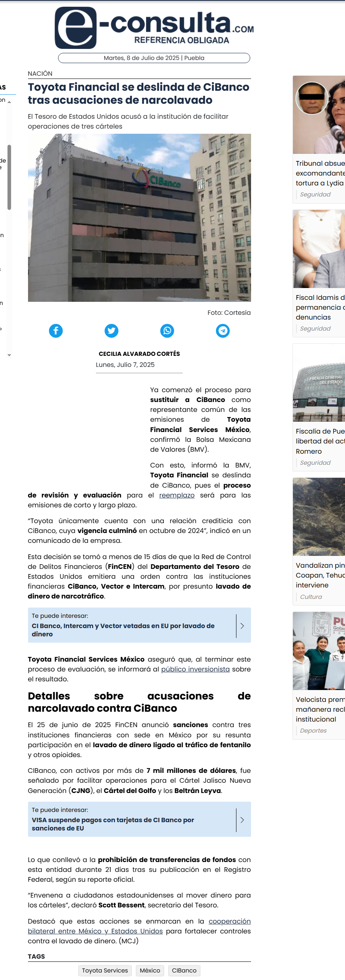Open Tribunal absuelve story thumbnail

[319, 115]
